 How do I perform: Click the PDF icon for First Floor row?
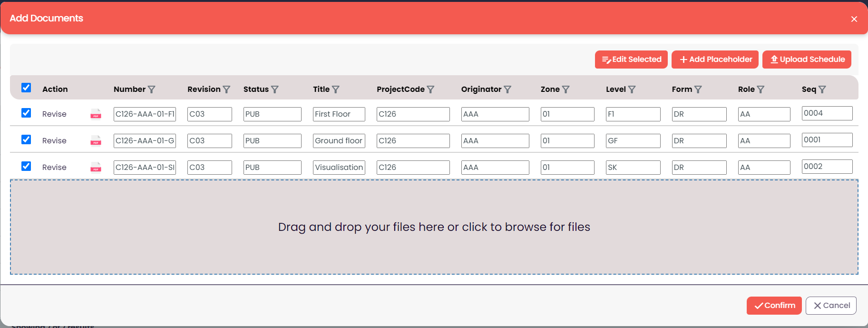point(96,114)
